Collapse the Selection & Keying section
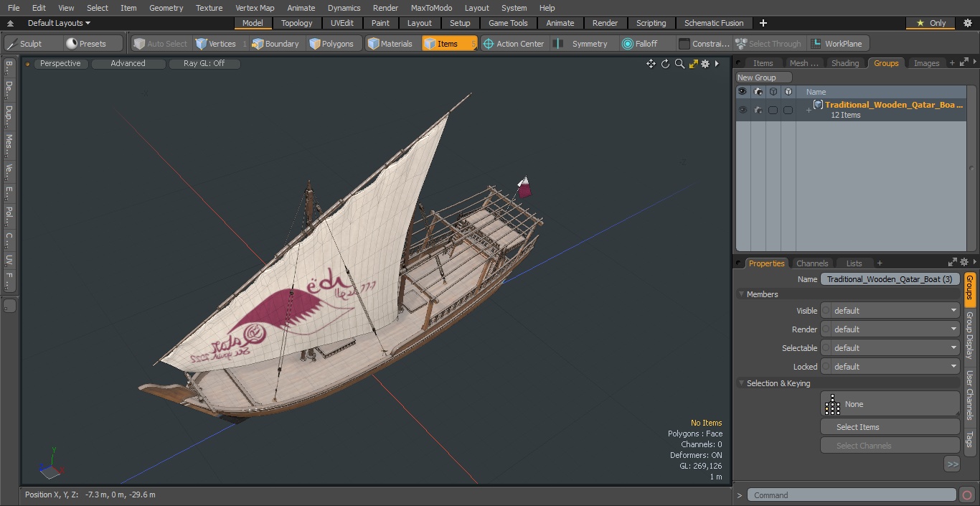Image resolution: width=980 pixels, height=506 pixels. pos(741,383)
